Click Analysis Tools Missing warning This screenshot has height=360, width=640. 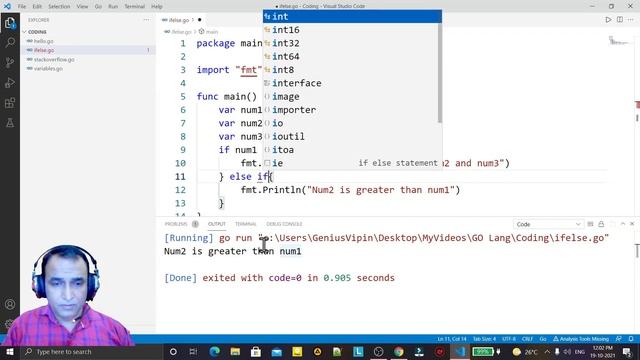[581, 339]
